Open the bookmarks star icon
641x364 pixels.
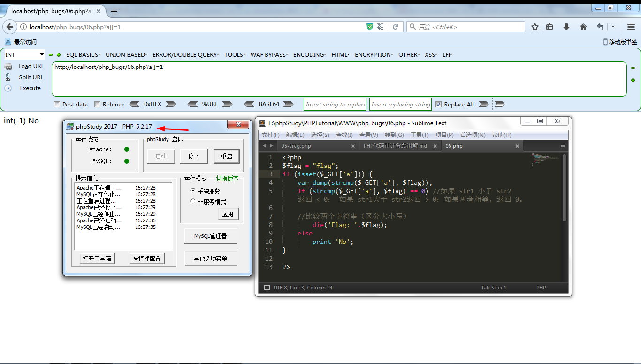[535, 27]
